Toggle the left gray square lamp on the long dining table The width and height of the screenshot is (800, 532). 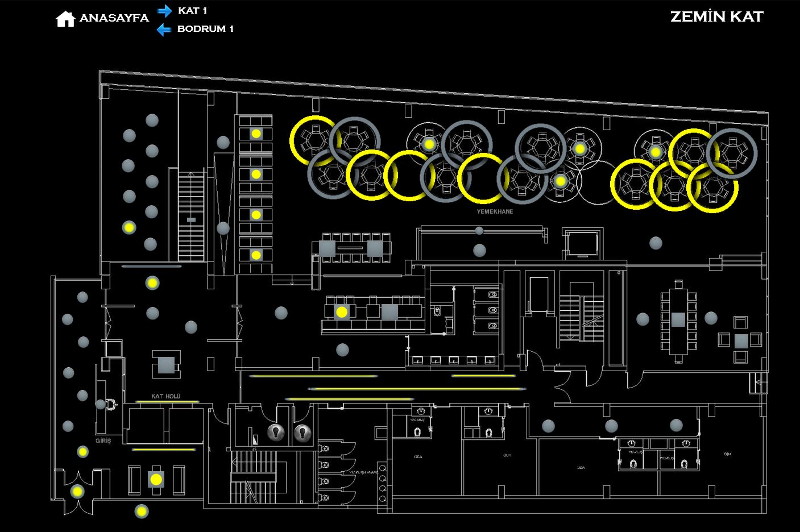tap(327, 248)
